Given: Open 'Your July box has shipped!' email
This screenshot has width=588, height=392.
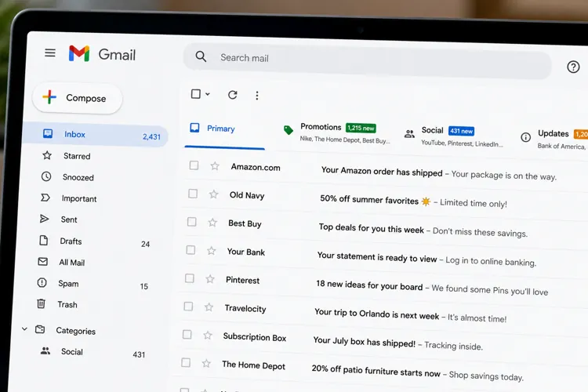Looking at the screenshot, I should (x=364, y=342).
